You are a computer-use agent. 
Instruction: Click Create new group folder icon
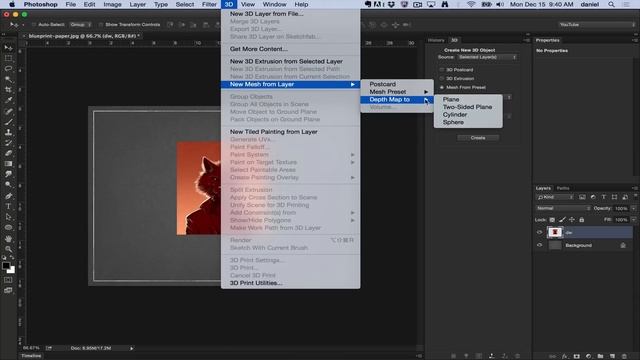tap(600, 356)
